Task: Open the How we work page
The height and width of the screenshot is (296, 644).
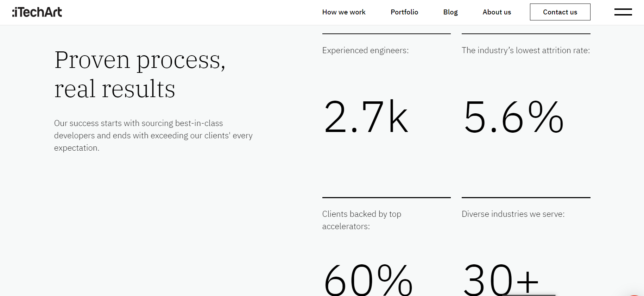Action: 344,12
